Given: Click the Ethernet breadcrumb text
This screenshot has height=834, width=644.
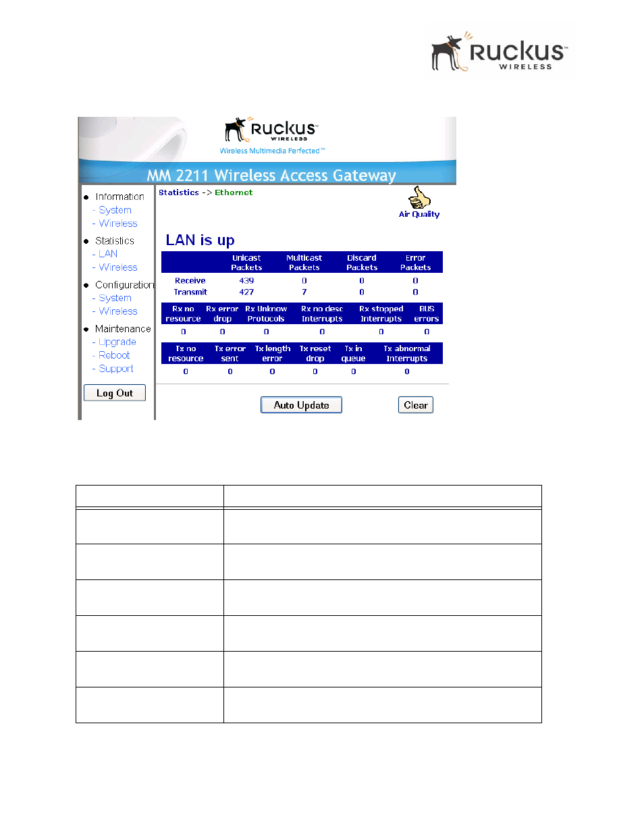Looking at the screenshot, I should pyautogui.click(x=234, y=192).
